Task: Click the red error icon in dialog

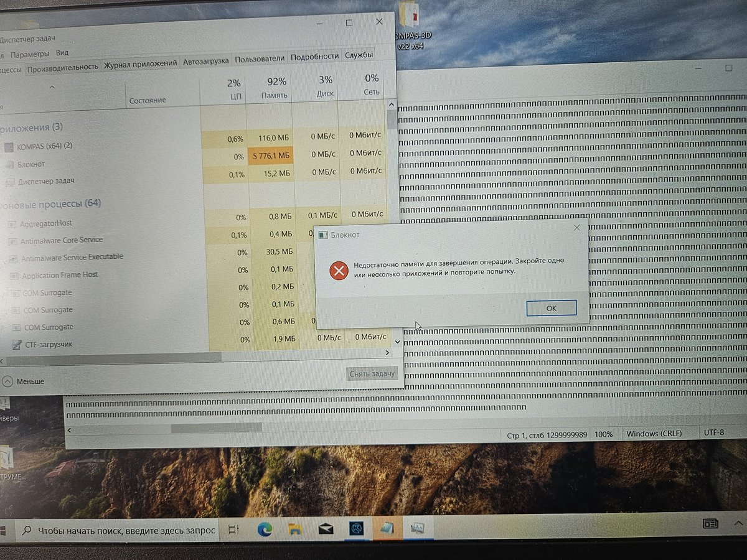Action: (x=338, y=271)
